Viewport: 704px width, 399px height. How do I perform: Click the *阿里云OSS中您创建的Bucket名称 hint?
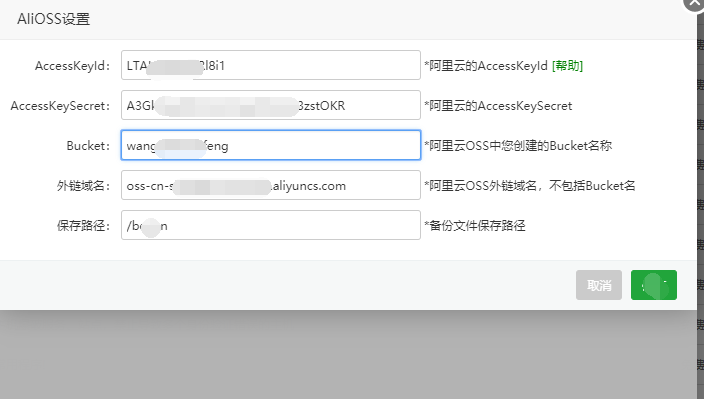518,146
